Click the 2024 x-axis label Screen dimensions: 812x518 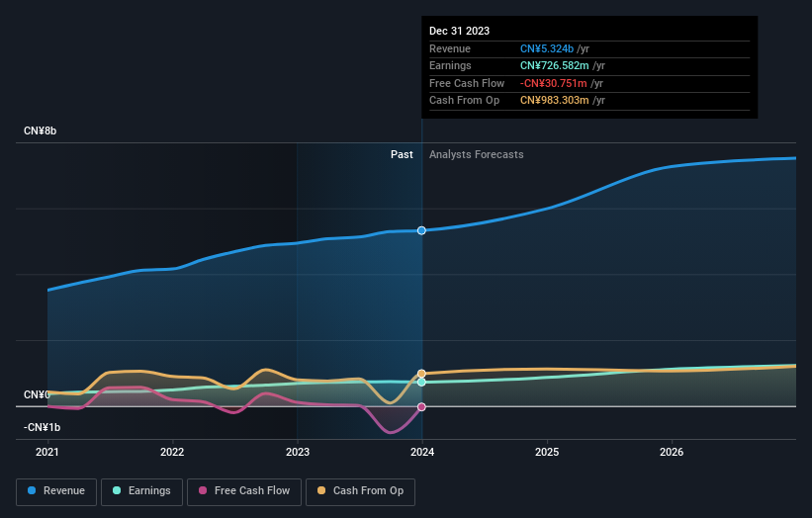tap(422, 453)
